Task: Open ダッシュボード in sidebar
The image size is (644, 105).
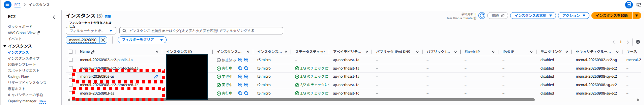Action: point(20,27)
